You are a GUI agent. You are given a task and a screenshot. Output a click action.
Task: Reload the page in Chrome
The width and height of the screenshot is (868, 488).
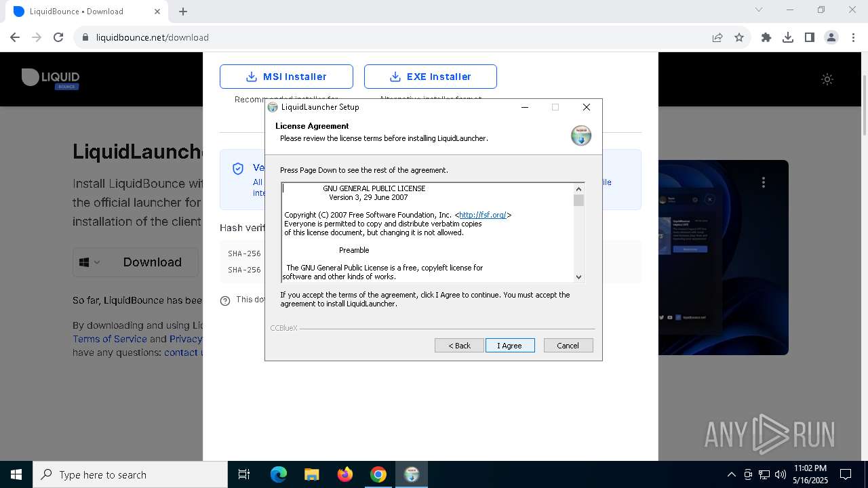(58, 37)
